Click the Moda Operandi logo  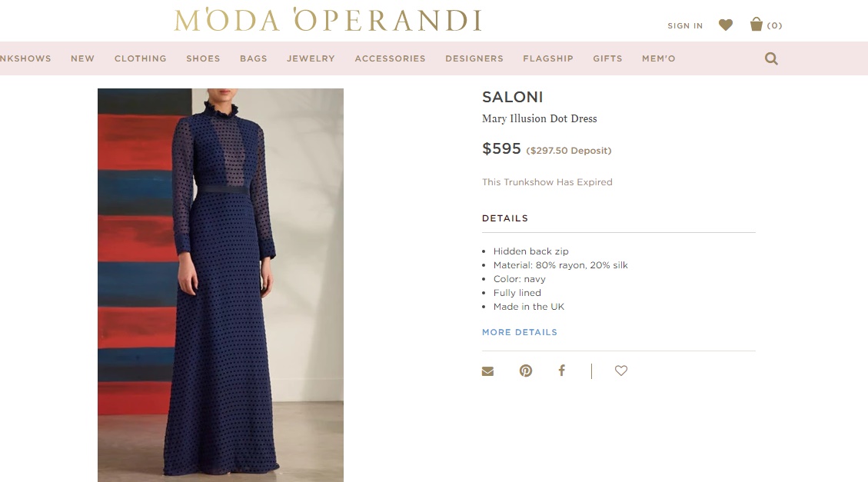coord(328,20)
